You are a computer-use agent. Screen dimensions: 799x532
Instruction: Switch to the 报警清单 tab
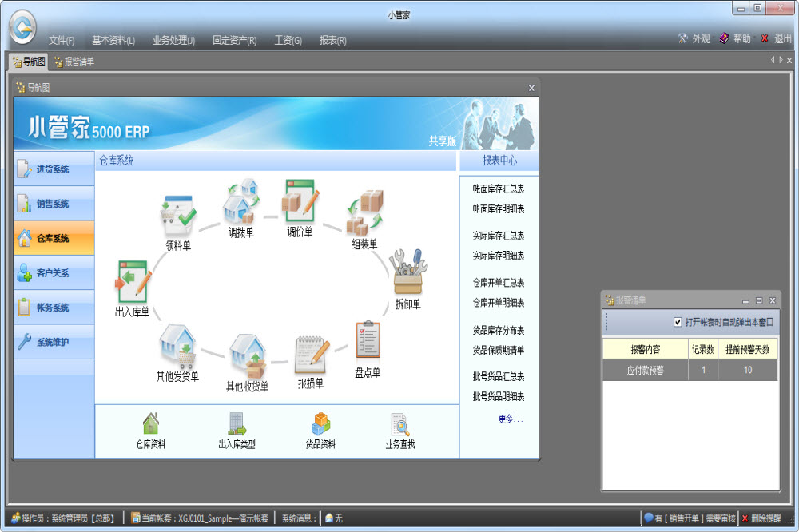[x=74, y=62]
